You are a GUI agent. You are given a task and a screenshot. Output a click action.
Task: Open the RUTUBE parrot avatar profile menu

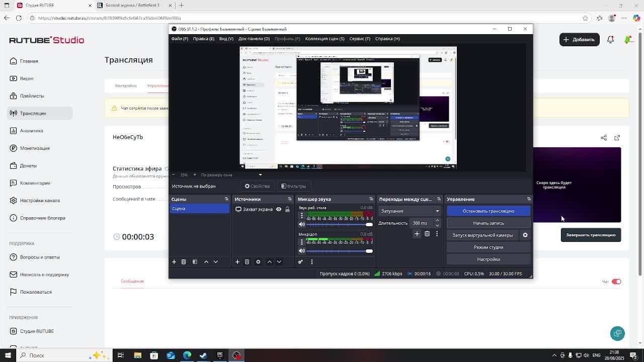pyautogui.click(x=628, y=39)
